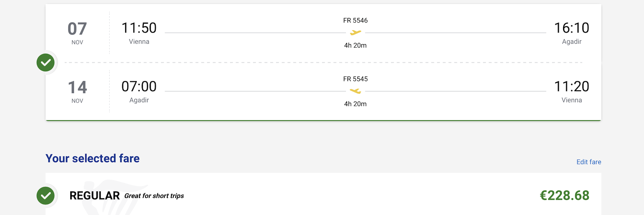Click the €228.68 fare price
The height and width of the screenshot is (215, 644).
565,196
